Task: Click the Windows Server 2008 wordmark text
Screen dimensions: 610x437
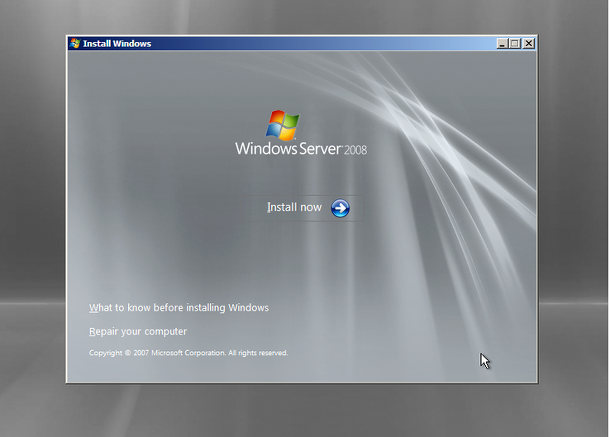Action: (301, 149)
